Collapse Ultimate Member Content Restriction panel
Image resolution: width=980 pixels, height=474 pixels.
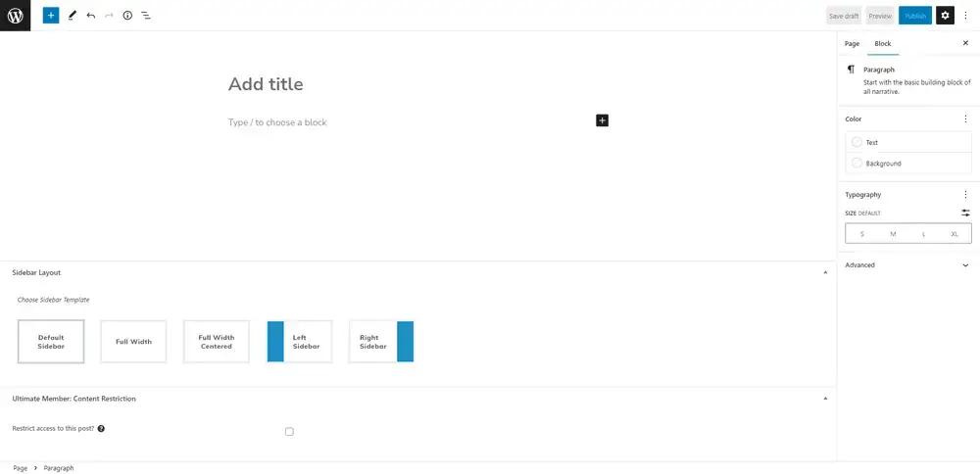coord(825,399)
